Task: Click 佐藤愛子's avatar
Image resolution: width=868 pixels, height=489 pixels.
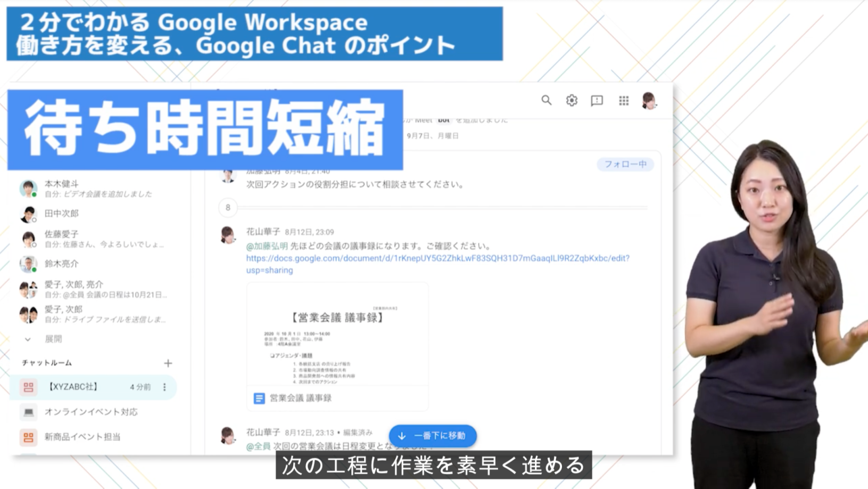Action: coord(28,239)
